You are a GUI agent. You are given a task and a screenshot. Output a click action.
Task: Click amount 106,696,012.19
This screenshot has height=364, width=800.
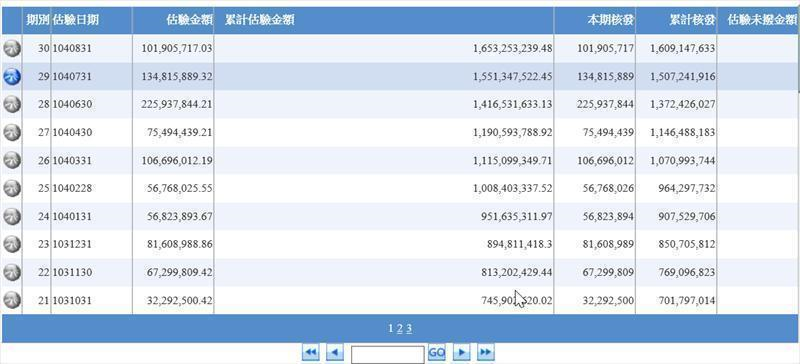(x=177, y=161)
